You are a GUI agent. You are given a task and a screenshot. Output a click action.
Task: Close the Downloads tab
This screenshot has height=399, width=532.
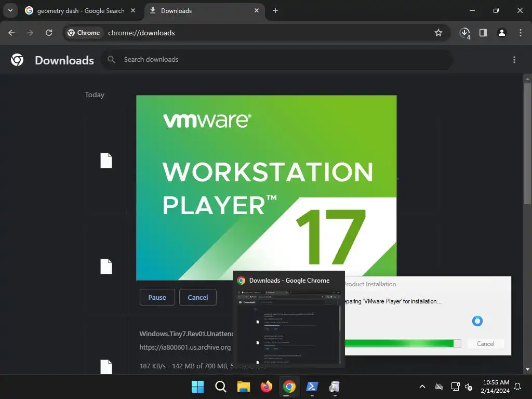click(x=257, y=10)
